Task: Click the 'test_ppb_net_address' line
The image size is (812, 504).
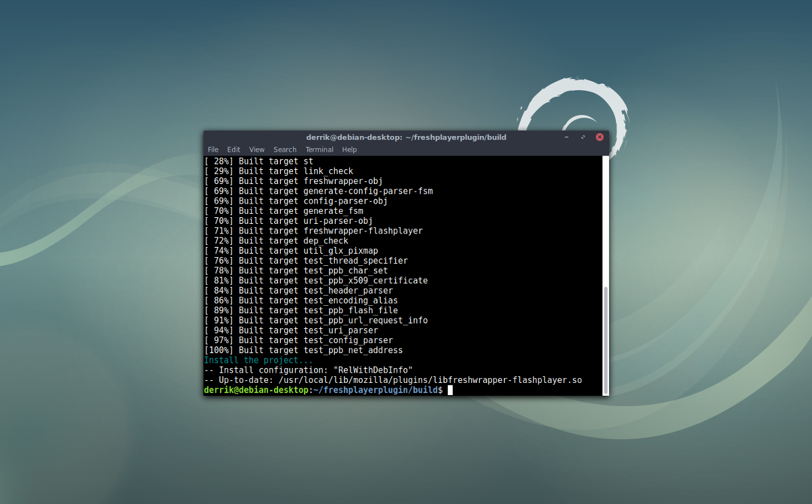Action: coord(303,350)
